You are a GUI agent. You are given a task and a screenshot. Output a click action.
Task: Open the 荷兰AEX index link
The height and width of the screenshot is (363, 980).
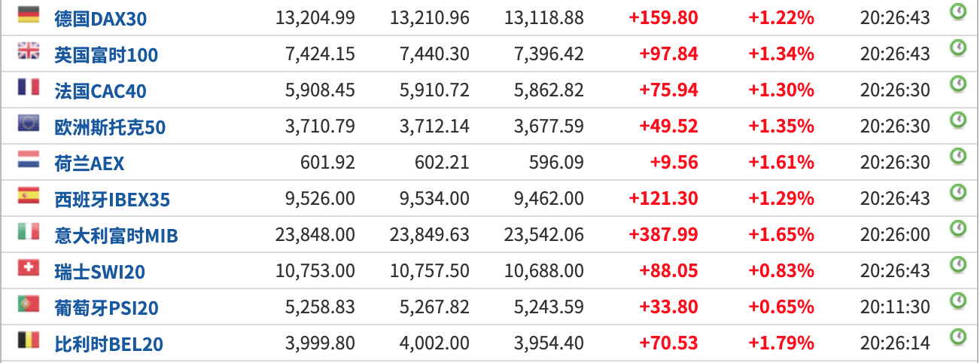89,163
